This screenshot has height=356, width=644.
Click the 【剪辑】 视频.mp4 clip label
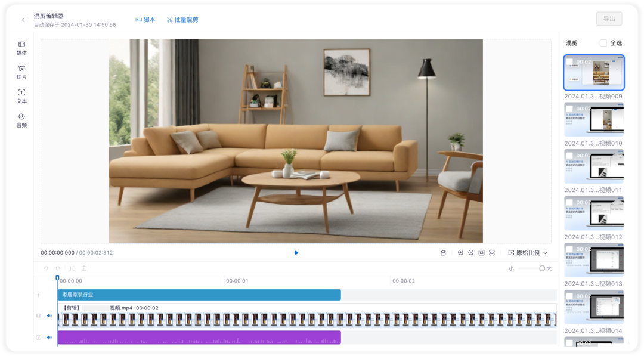(110, 308)
